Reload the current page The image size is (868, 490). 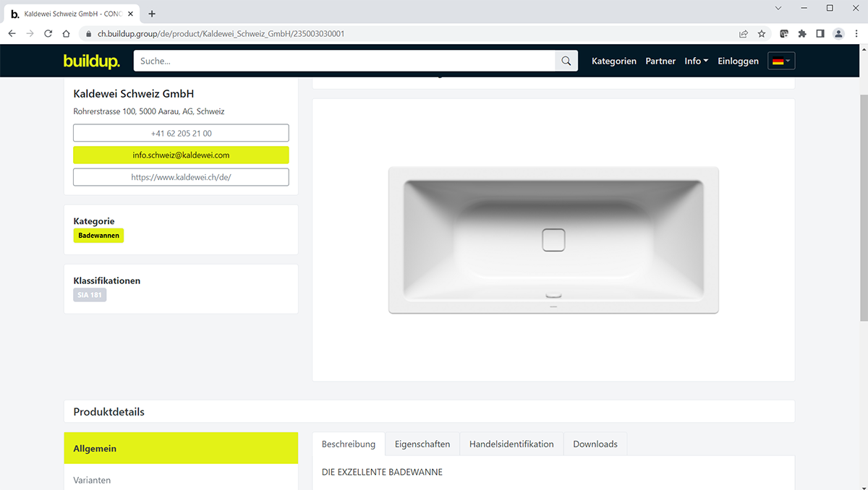pyautogui.click(x=48, y=34)
